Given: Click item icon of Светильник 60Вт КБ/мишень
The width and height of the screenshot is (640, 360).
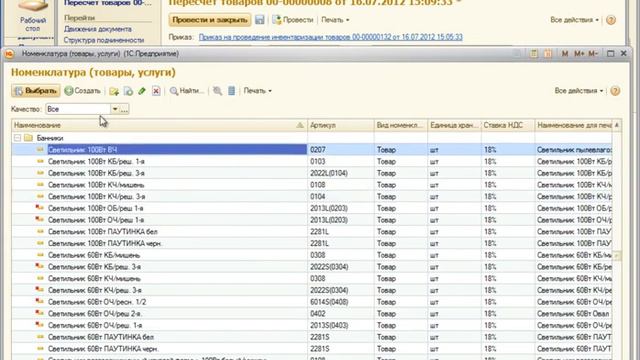Looking at the screenshot, I should [x=40, y=255].
